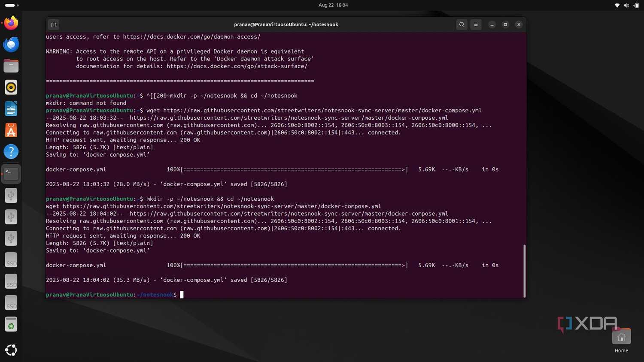Click the terminal vertical scrollbar
The image size is (644, 362).
[x=524, y=271]
